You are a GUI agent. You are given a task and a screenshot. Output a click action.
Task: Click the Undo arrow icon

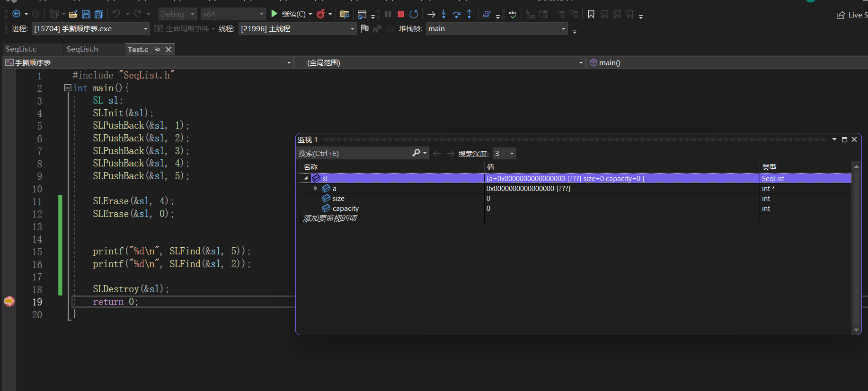point(116,14)
